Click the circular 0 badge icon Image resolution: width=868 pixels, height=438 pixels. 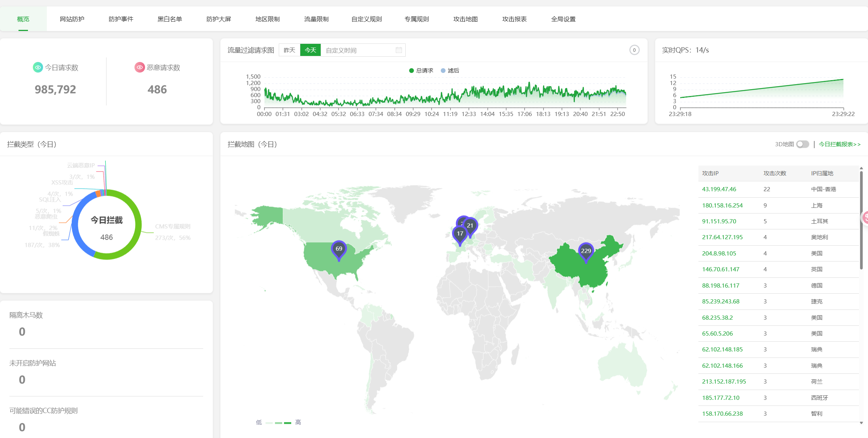coord(634,50)
